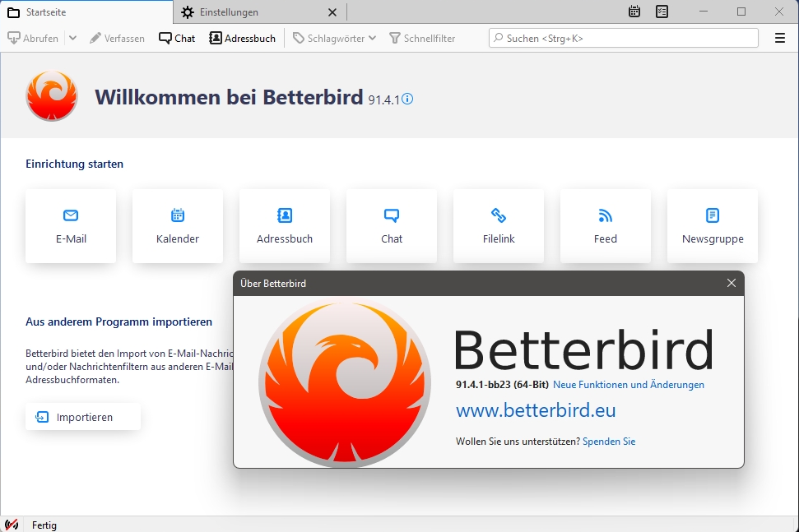The image size is (799, 532).
Task: Set up a Kalender card
Action: click(x=178, y=226)
